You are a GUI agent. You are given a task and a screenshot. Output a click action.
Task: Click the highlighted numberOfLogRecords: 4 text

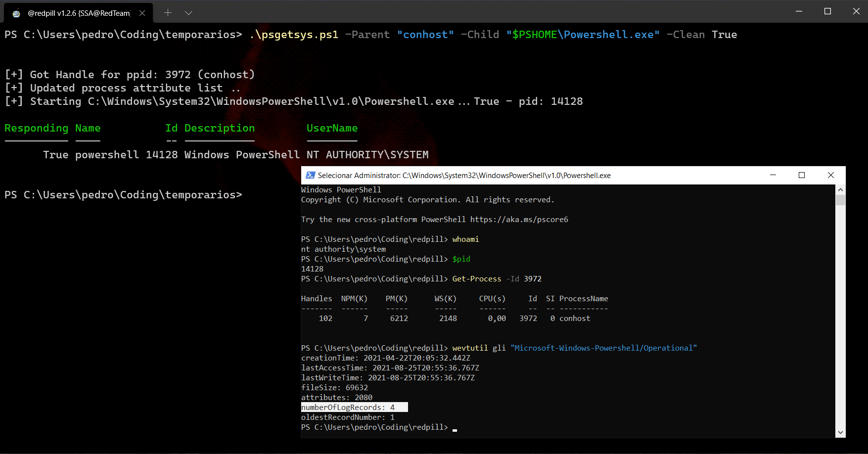pyautogui.click(x=354, y=407)
